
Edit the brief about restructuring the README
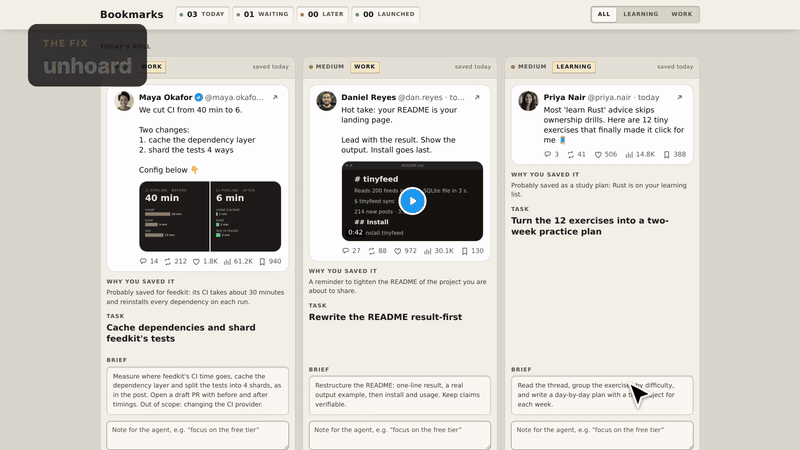[x=399, y=395]
